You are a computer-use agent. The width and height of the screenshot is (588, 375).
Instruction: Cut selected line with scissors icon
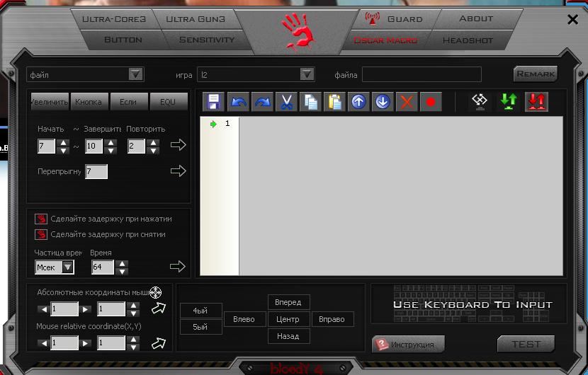coord(286,102)
